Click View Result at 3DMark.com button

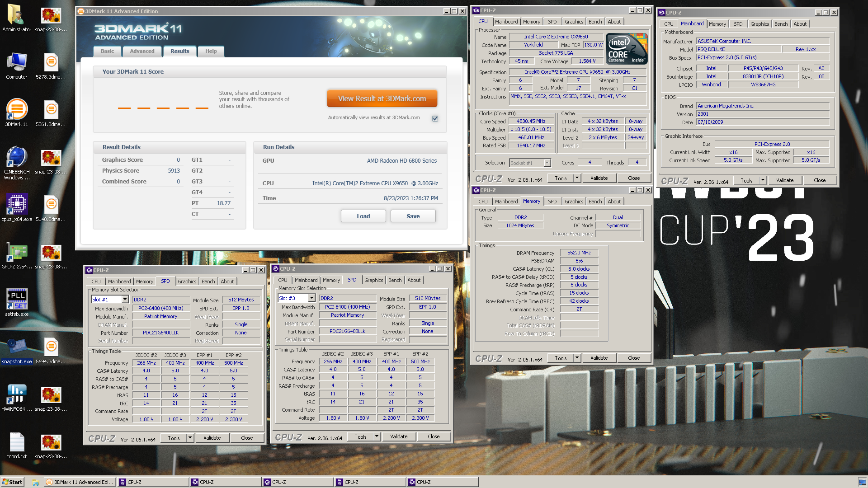[x=382, y=99]
